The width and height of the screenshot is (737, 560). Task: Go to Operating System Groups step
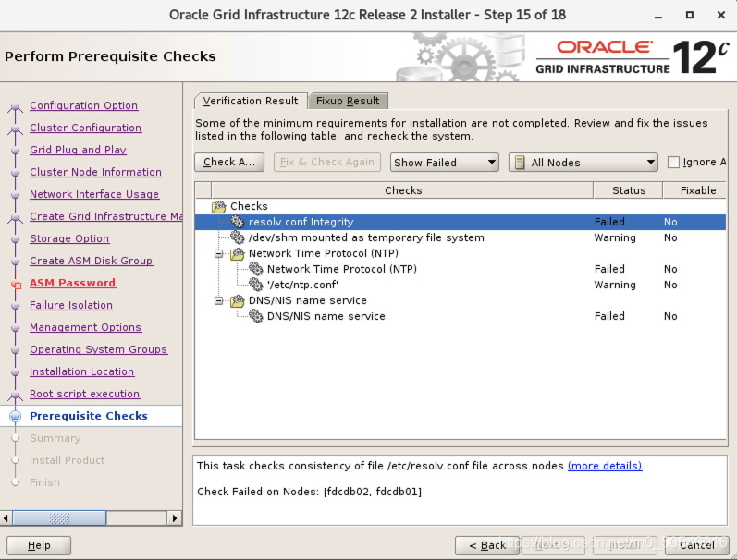pos(99,349)
